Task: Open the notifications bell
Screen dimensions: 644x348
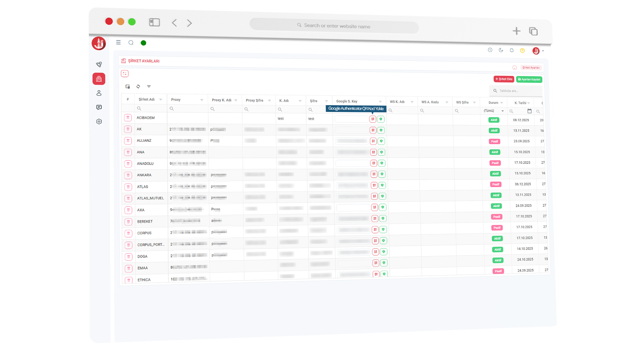Action: click(x=512, y=50)
